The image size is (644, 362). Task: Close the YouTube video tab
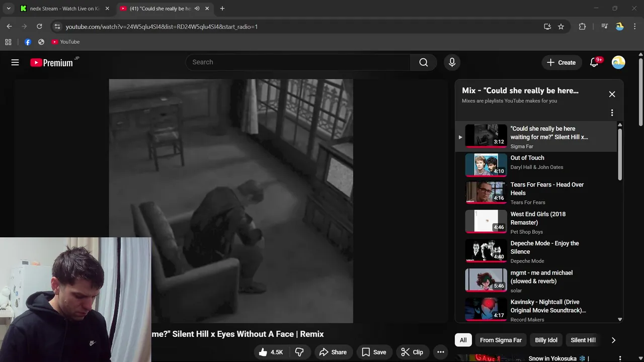click(207, 9)
